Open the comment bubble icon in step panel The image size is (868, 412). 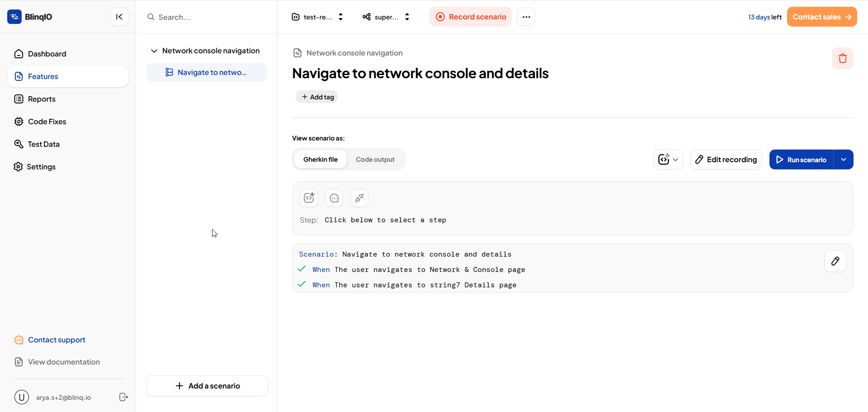pos(334,198)
